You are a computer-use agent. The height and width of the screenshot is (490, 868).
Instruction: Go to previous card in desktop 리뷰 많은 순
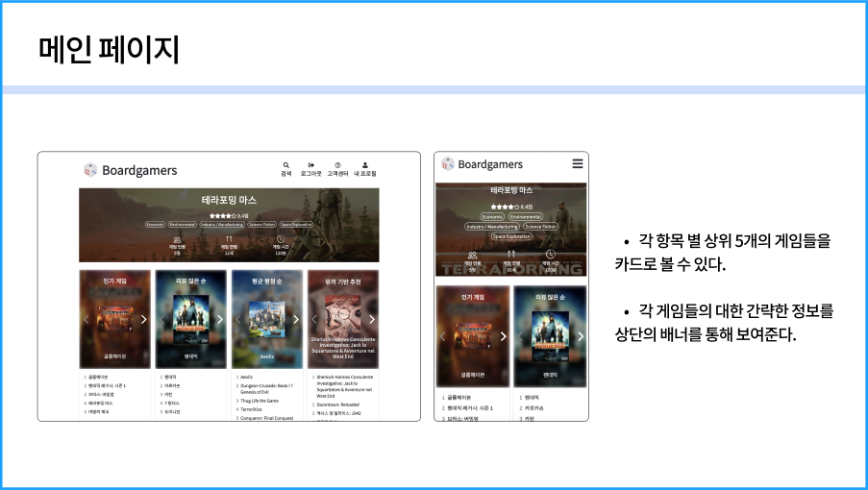pyautogui.click(x=162, y=319)
